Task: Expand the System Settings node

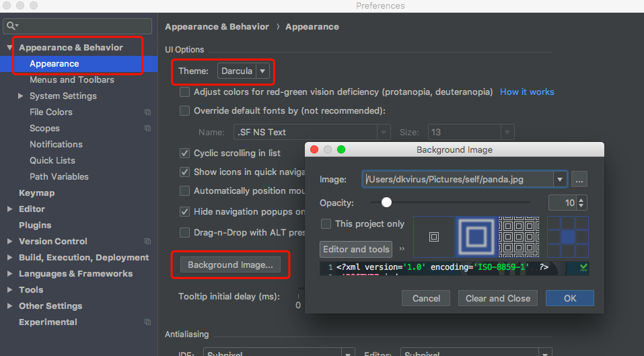Action: tap(21, 96)
